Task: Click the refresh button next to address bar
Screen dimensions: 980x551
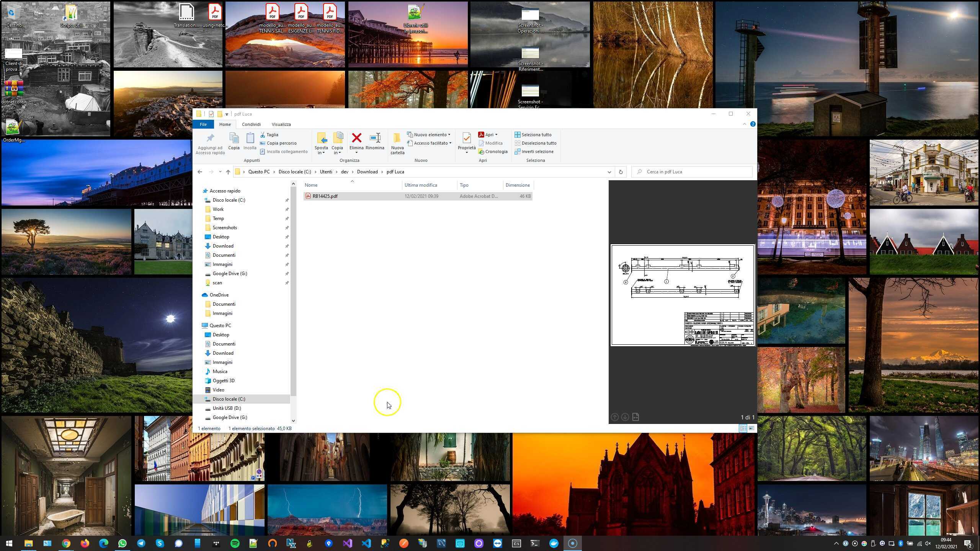Action: point(621,172)
